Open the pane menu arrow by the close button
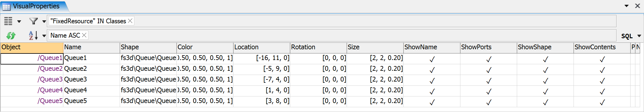The image size is (644, 112). pyautogui.click(x=627, y=6)
